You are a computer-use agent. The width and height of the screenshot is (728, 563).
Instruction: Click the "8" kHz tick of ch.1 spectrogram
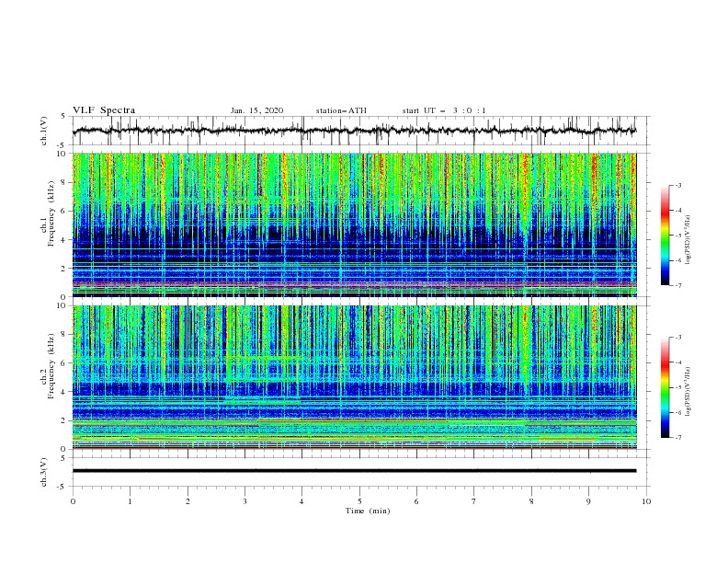point(64,182)
